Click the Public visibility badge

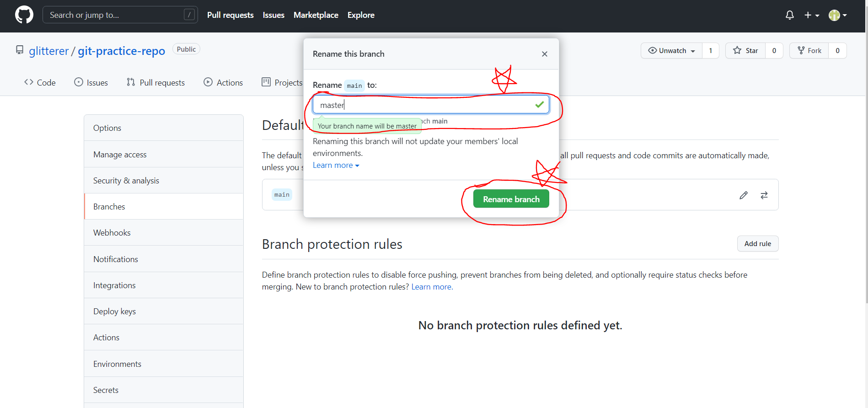(186, 49)
